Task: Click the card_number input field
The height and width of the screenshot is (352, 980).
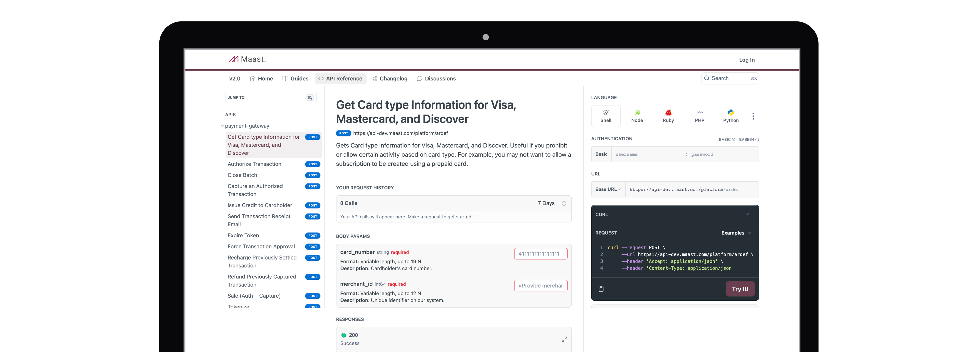Action: [540, 254]
